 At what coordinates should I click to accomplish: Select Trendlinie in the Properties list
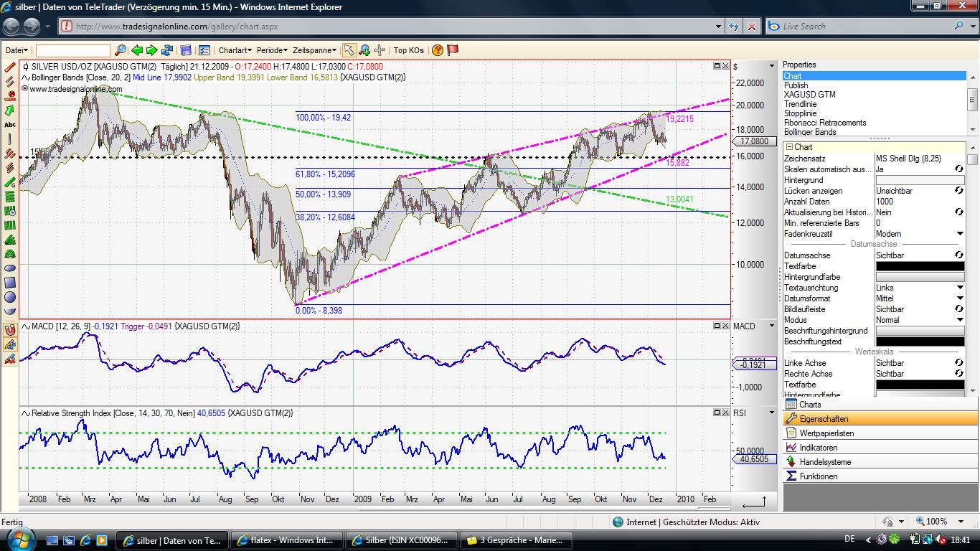click(x=811, y=103)
